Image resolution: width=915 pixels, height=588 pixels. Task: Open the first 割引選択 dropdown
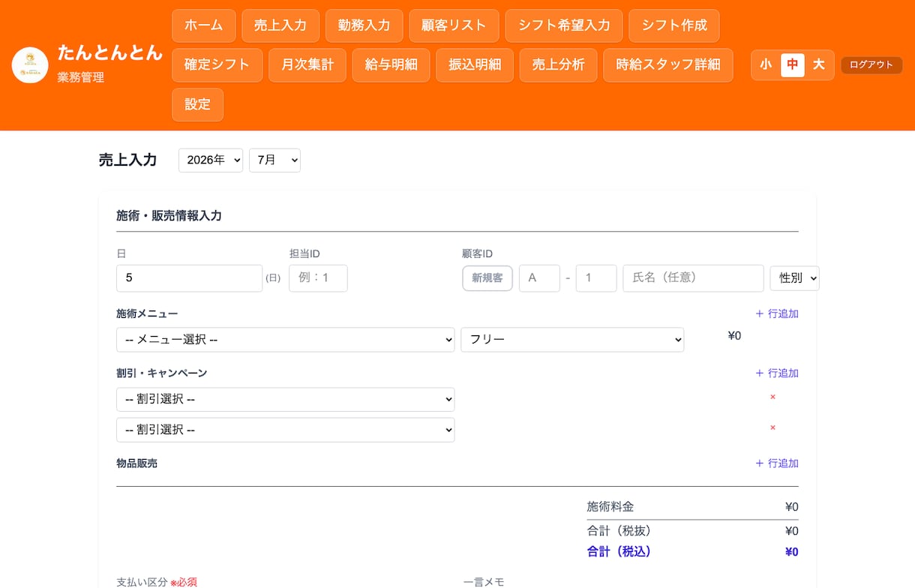pyautogui.click(x=286, y=399)
